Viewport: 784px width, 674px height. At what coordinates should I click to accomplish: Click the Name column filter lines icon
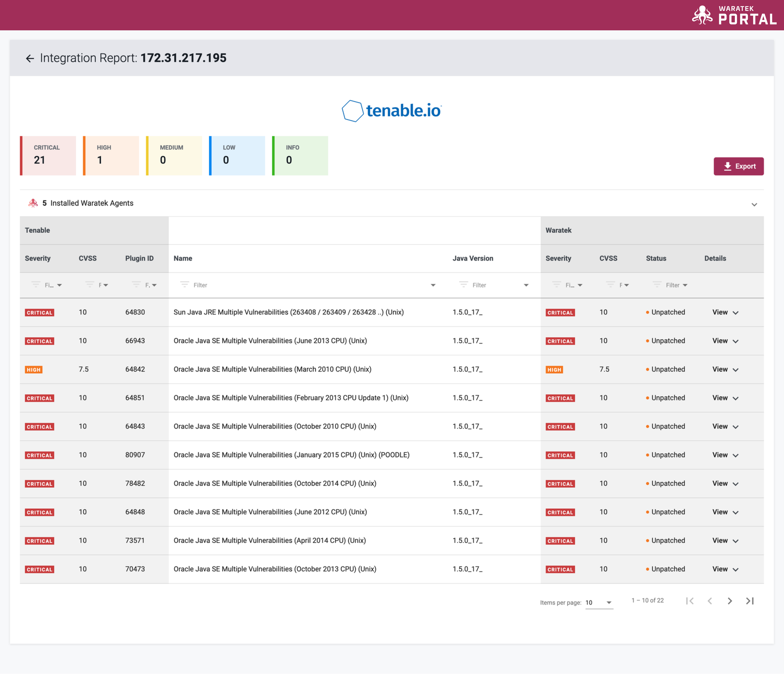184,284
